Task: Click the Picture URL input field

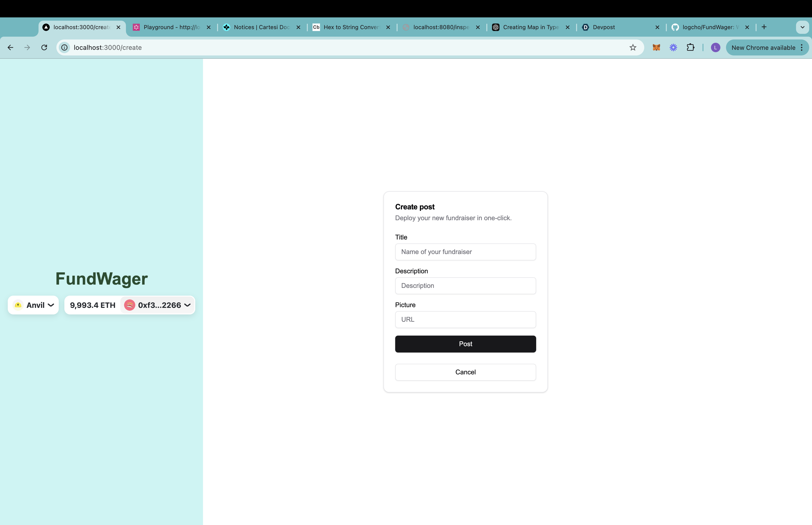Action: tap(465, 319)
